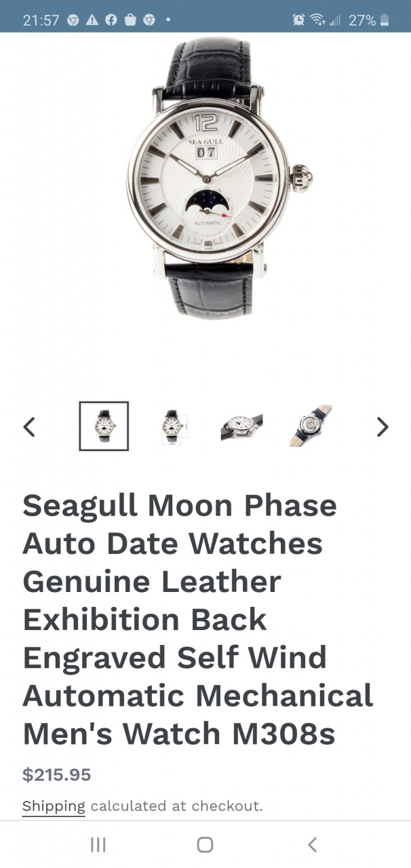Select the second thumbnail with watch dimensions
The image size is (411, 868).
pyautogui.click(x=174, y=427)
